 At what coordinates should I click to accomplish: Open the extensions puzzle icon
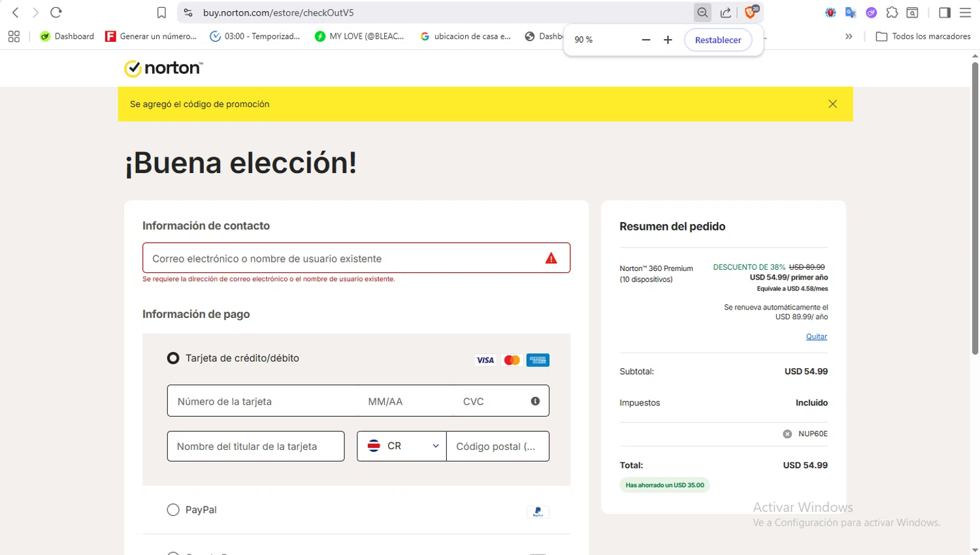[892, 12]
